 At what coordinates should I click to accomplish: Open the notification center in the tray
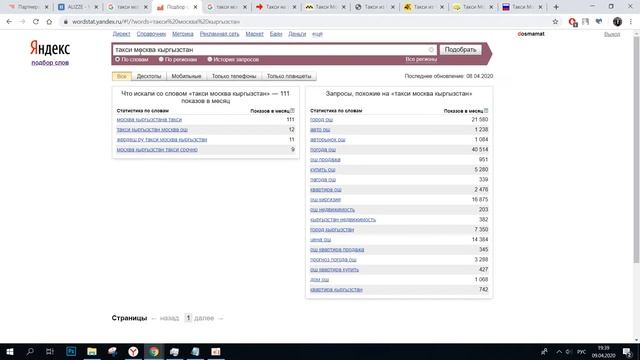point(627,351)
